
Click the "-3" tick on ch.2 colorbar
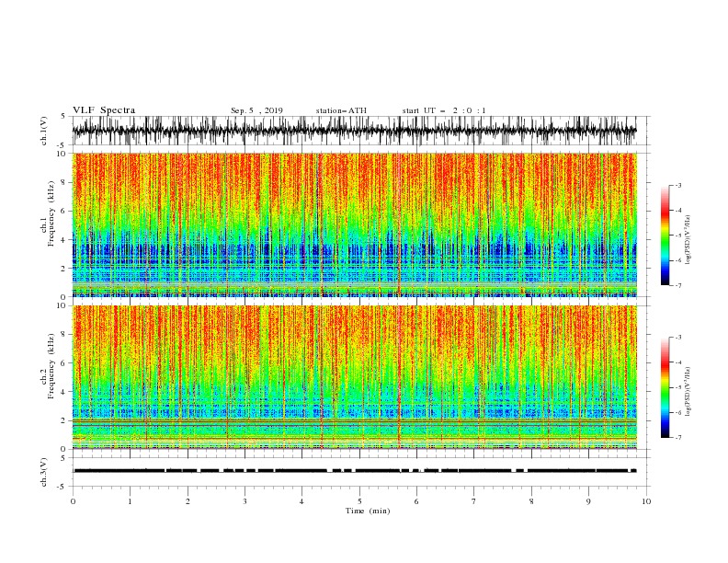point(677,338)
